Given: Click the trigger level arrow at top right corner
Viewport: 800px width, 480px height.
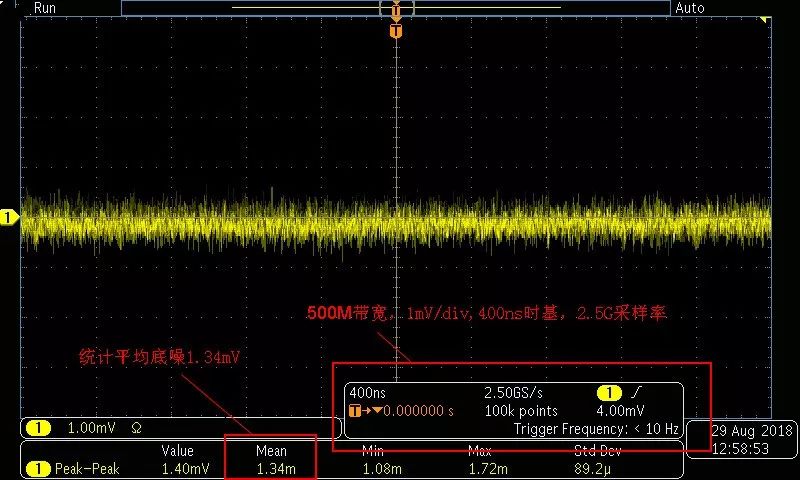Looking at the screenshot, I should pyautogui.click(x=765, y=19).
